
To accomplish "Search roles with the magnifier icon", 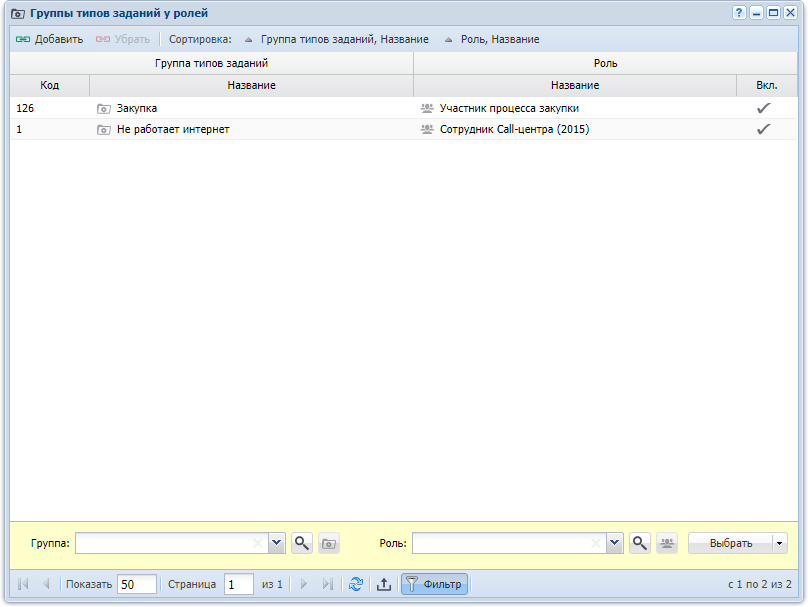I will pos(640,543).
